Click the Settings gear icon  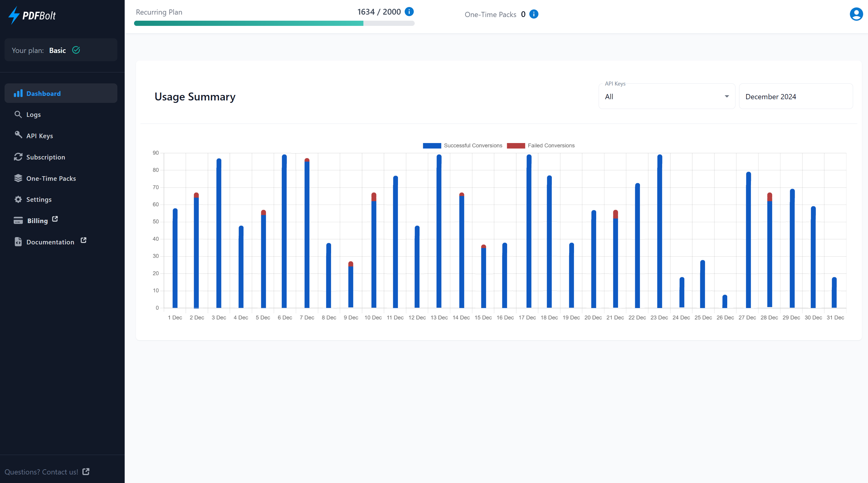coord(18,199)
